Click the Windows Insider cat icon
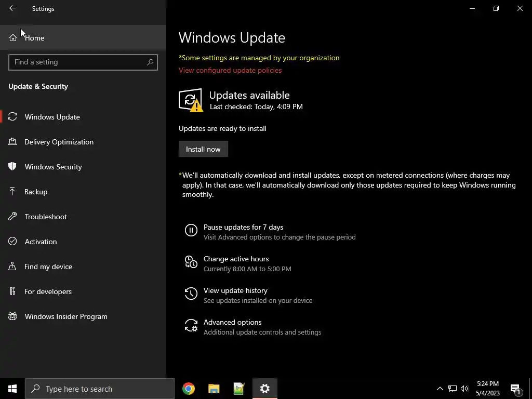The width and height of the screenshot is (532, 399). tap(12, 316)
